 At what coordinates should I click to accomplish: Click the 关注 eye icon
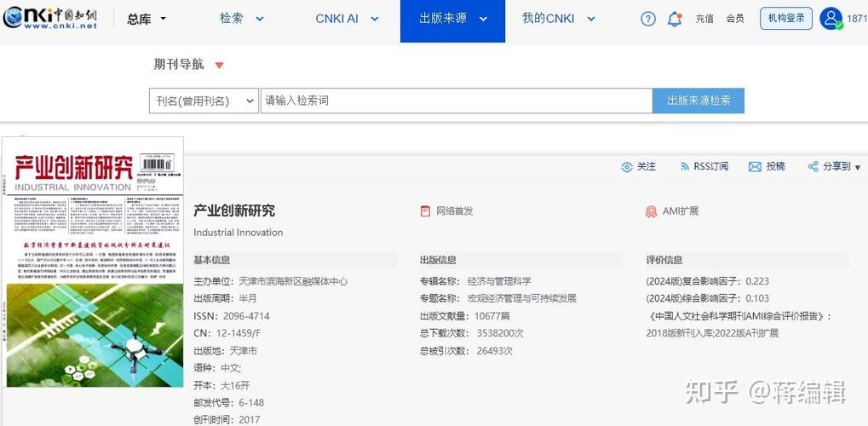pyautogui.click(x=627, y=167)
